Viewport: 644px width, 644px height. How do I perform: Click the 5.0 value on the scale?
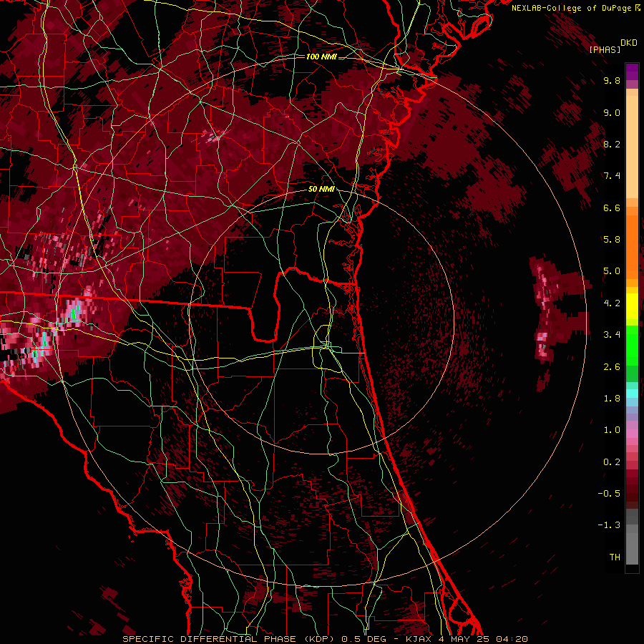(x=612, y=271)
